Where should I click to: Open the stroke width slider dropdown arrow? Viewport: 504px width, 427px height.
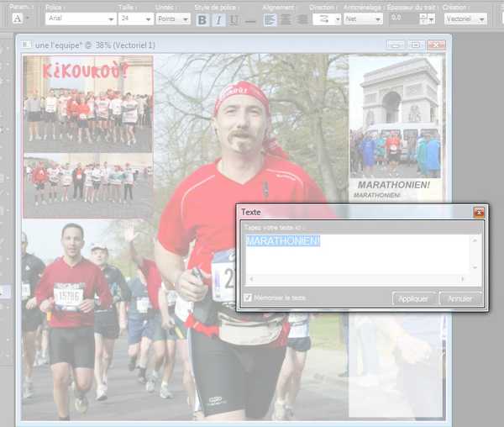click(x=432, y=19)
